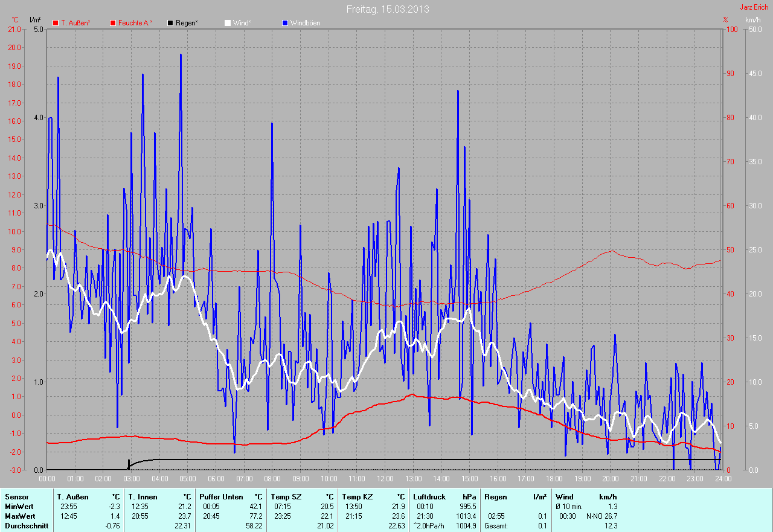Click the Jarz Erich author label
The image size is (773, 532).
click(754, 7)
